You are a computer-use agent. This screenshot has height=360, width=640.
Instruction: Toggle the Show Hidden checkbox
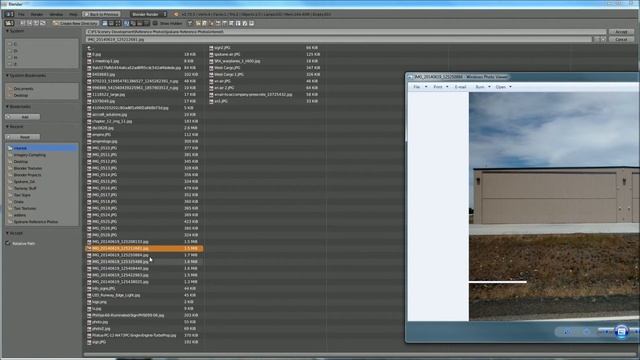155,23
